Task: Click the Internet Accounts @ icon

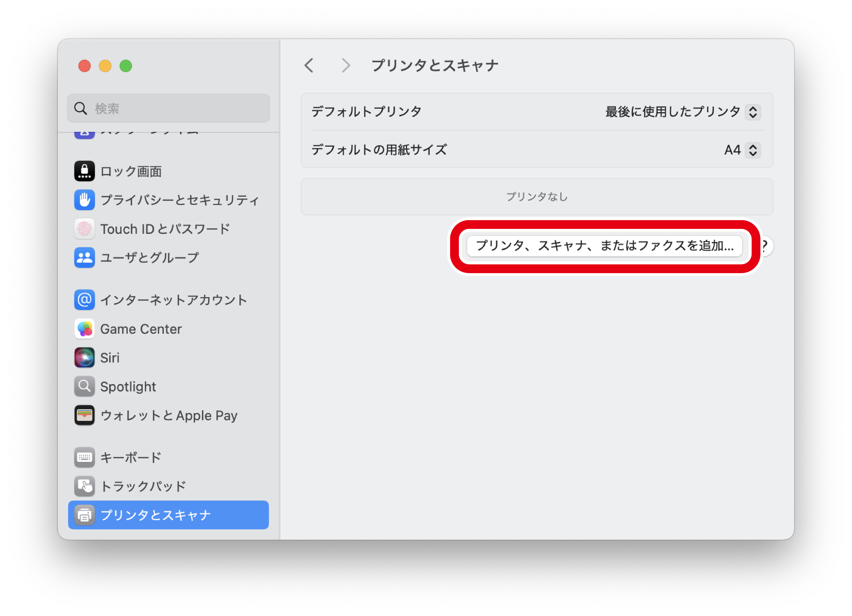Action: (84, 300)
